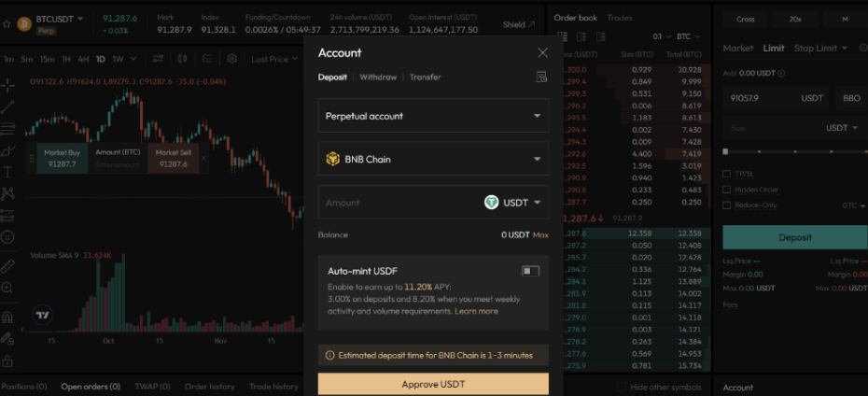Viewport: 868px width, 396px height.
Task: Select the text tool on chart sidebar
Action: 7,172
